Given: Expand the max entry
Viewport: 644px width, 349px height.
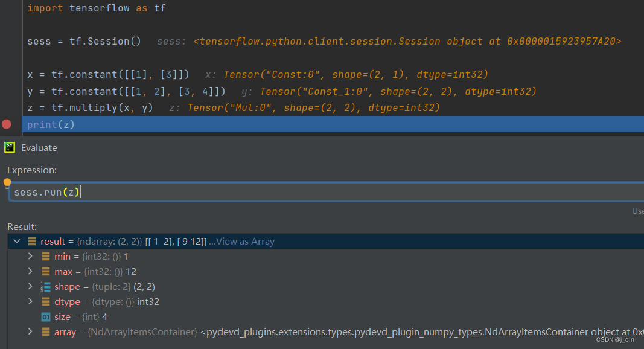Looking at the screenshot, I should pyautogui.click(x=30, y=271).
